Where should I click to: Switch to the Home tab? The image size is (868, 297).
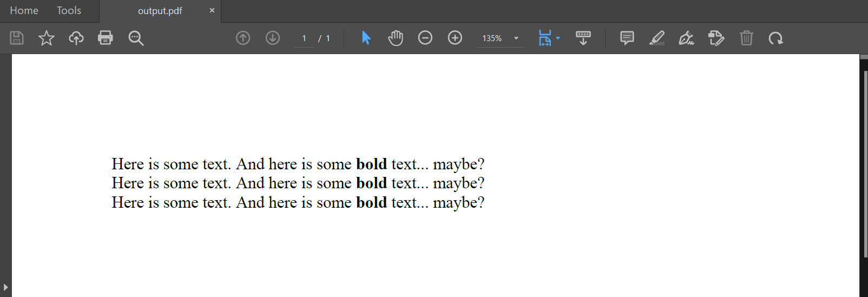point(24,11)
